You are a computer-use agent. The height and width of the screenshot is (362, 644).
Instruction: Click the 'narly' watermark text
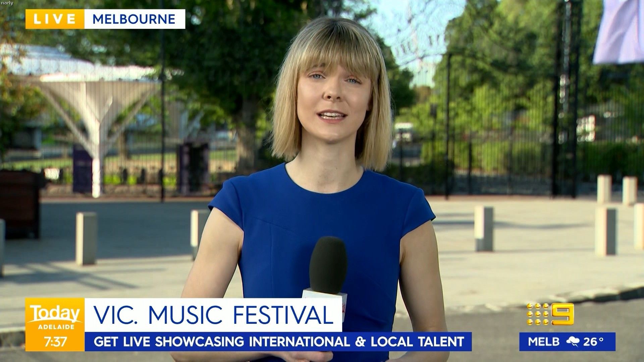pos(7,3)
